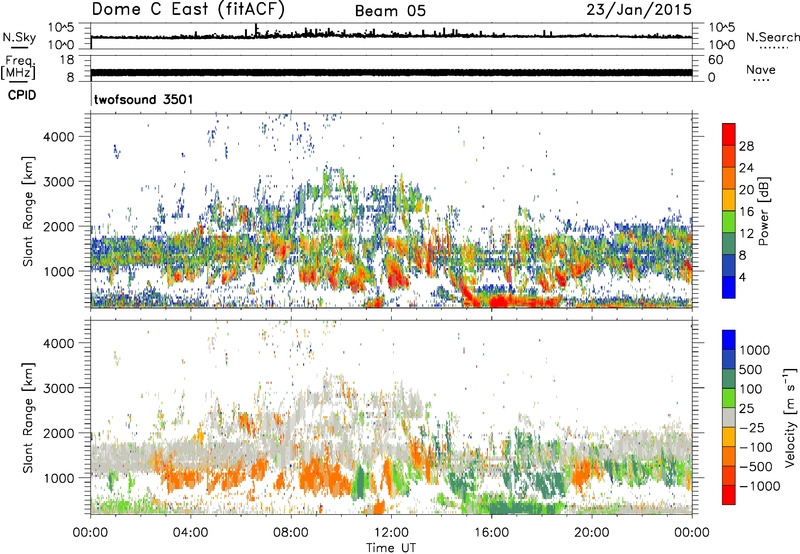This screenshot has height=554, width=800.
Task: Click '2000' on the power panel range axis
Action: [x=58, y=226]
